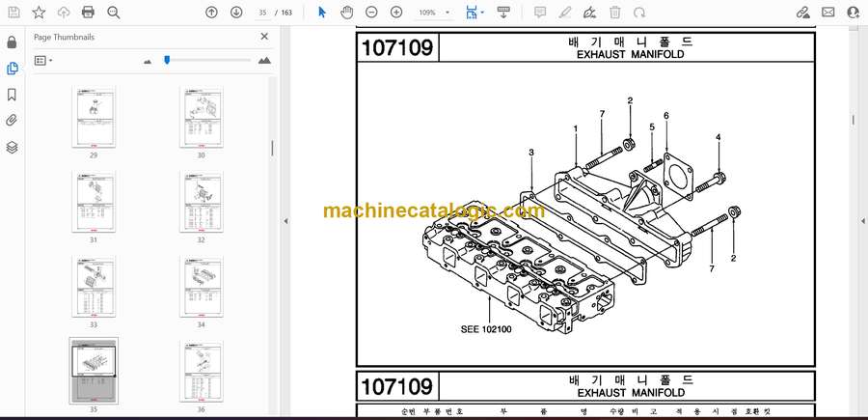The height and width of the screenshot is (420, 868).
Task: Go to next page with down arrow
Action: click(236, 13)
